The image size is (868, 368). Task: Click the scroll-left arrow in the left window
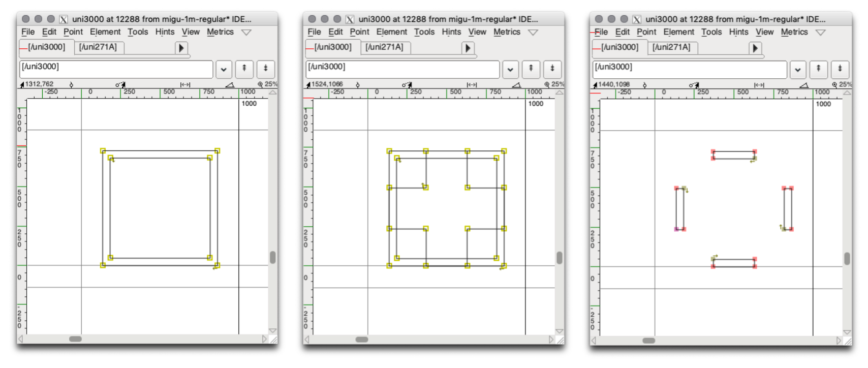coord(21,339)
